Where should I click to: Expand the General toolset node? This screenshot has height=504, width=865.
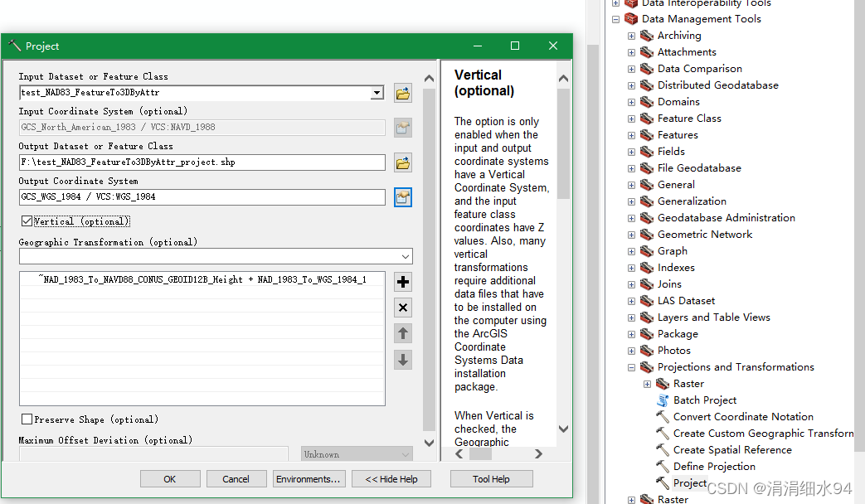pos(632,186)
